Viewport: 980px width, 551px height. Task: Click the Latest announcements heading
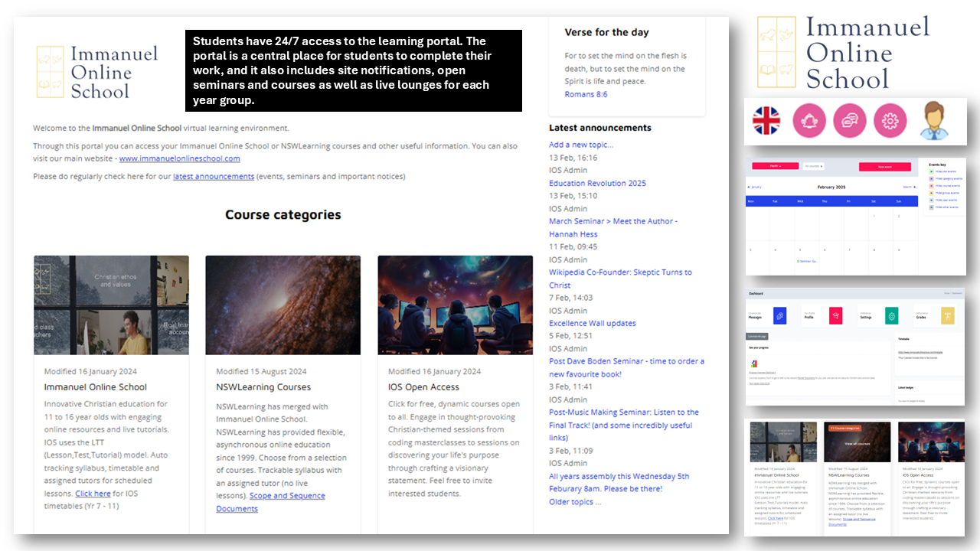click(x=600, y=128)
